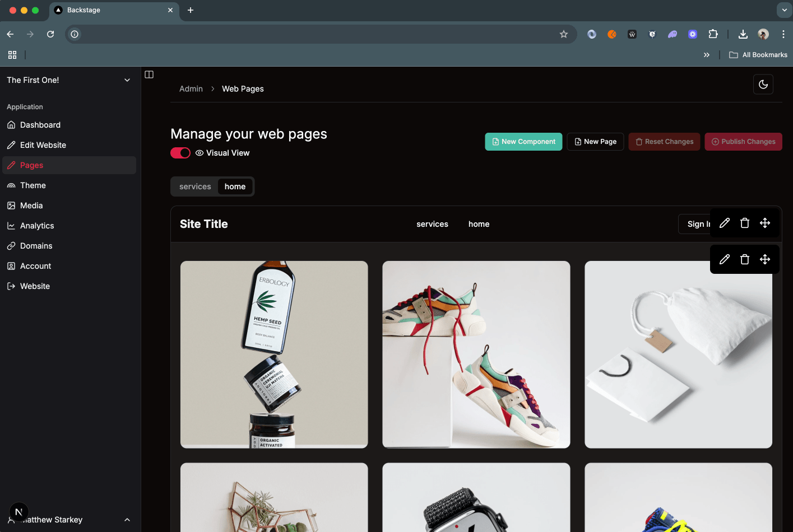Turn off the Visual View switch
793x532 pixels.
[180, 153]
